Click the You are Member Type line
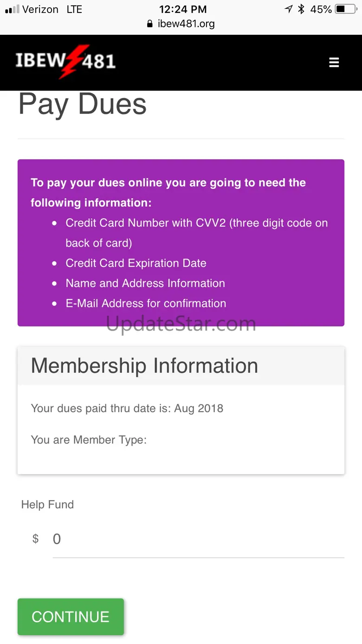This screenshot has width=362, height=644. (89, 440)
